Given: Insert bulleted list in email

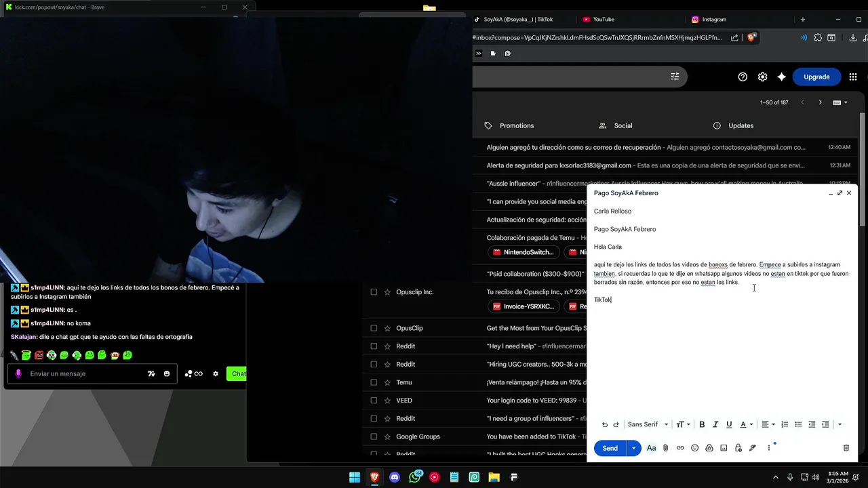Looking at the screenshot, I should (798, 425).
